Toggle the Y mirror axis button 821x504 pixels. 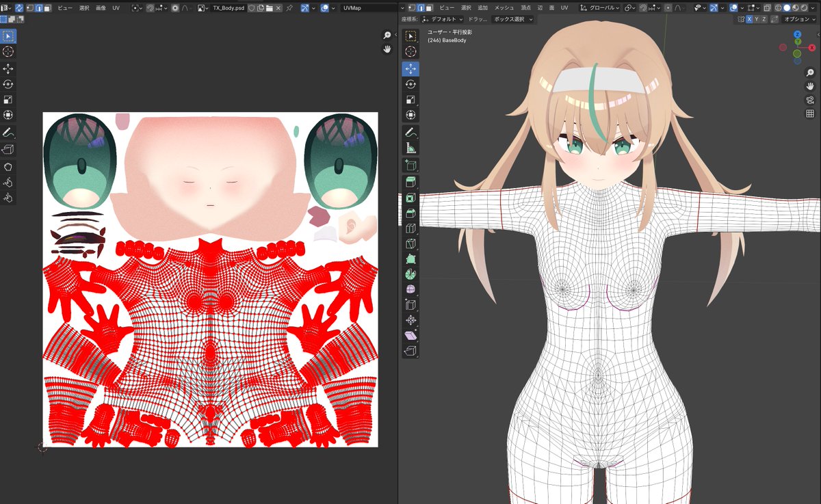(757, 19)
